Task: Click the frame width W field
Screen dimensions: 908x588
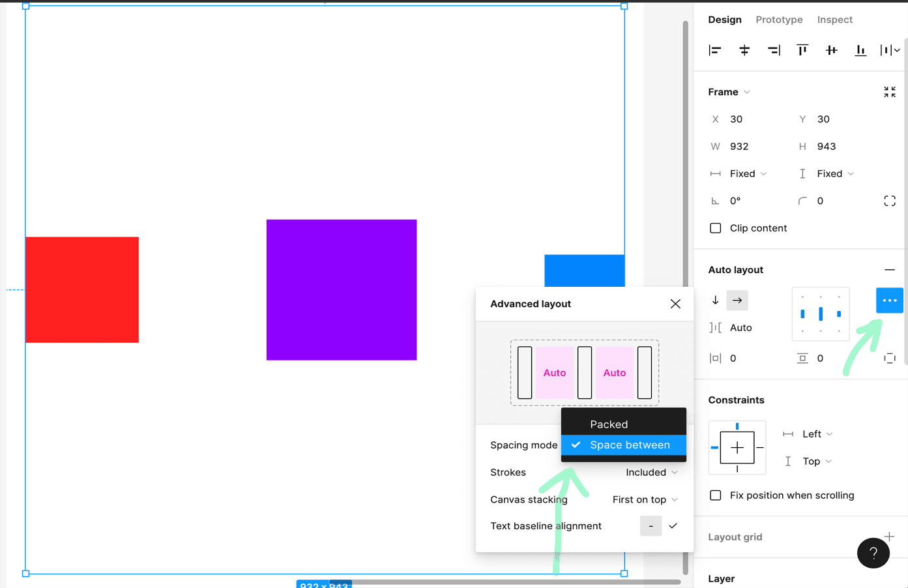Action: coord(750,147)
